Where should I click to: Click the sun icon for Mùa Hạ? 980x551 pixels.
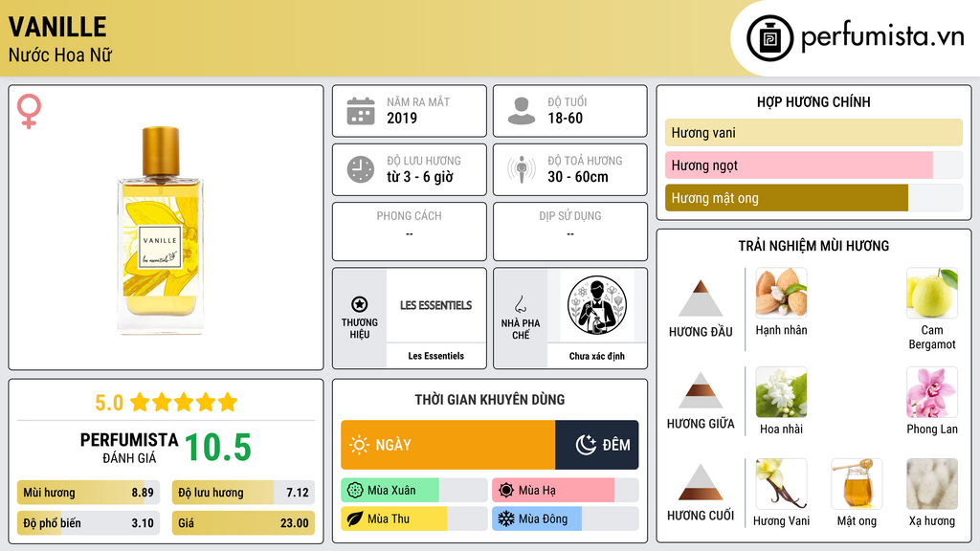coord(506,491)
